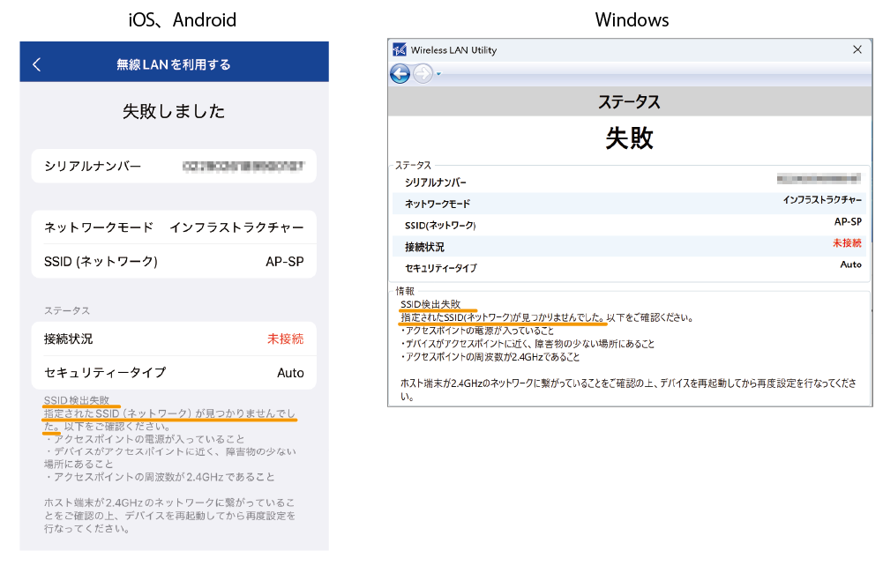Screen dimensions: 883x588
Task: Tap the シリアルナンバー row in mobile app
Action: coord(174,166)
